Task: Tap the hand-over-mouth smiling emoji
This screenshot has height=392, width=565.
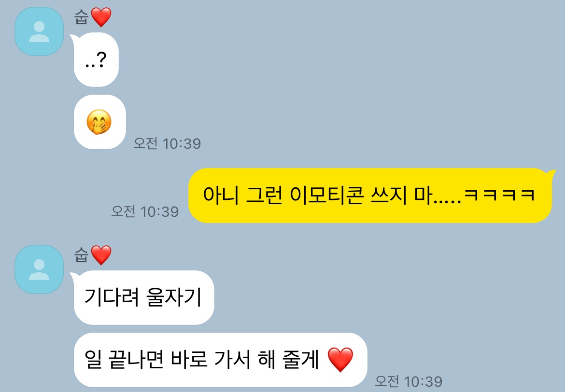Action: 99,122
